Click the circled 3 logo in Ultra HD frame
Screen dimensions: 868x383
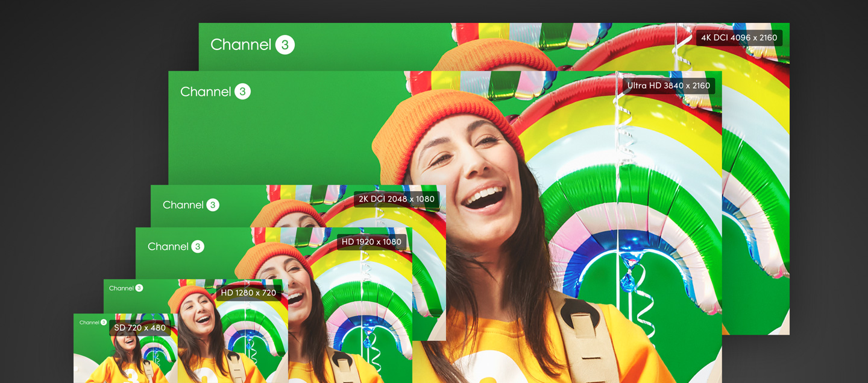[x=242, y=92]
